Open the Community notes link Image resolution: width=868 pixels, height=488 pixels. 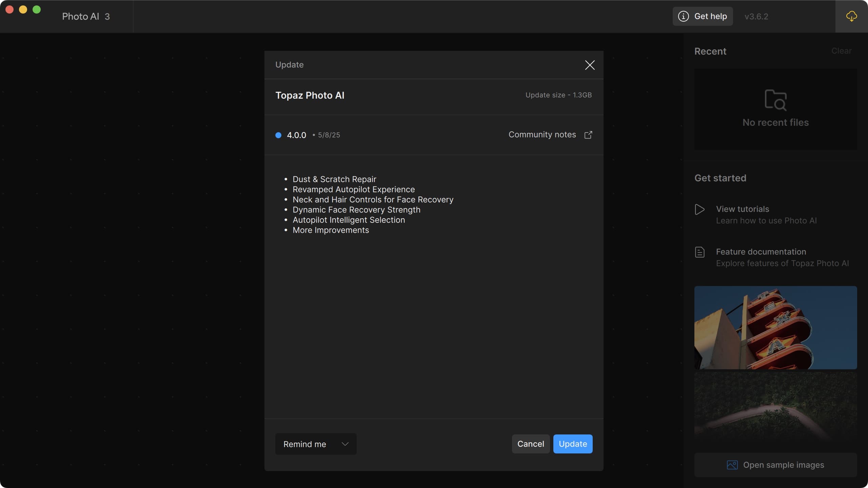[542, 135]
